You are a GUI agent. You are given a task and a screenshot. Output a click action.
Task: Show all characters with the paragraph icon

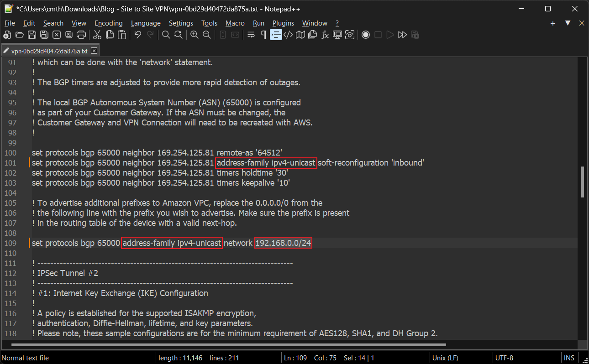tap(263, 35)
